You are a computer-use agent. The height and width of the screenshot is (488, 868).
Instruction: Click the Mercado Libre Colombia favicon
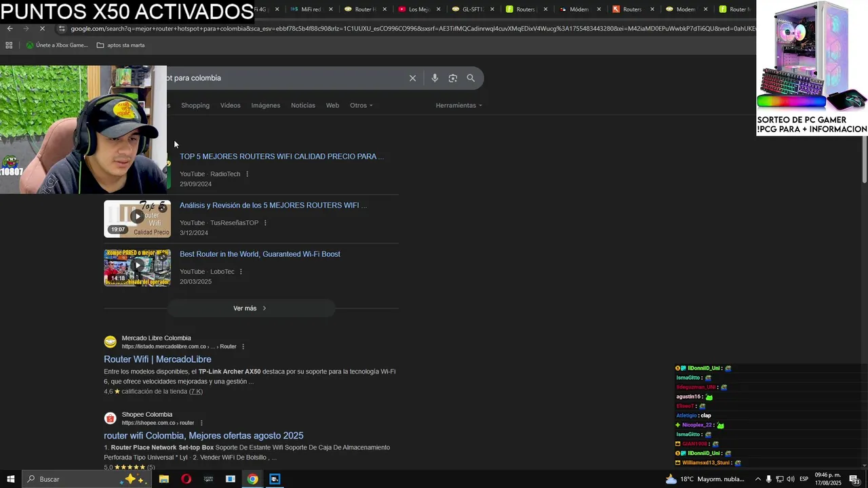coord(110,342)
